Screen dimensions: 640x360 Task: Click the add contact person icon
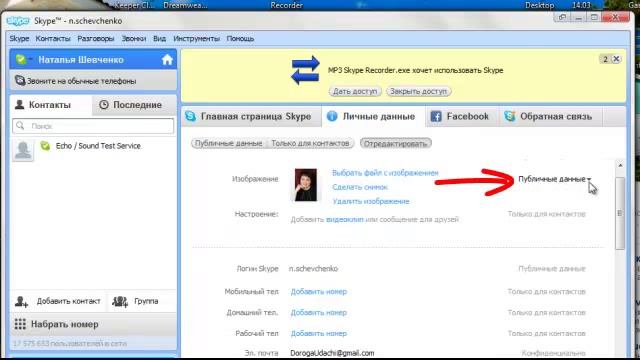[x=21, y=302]
